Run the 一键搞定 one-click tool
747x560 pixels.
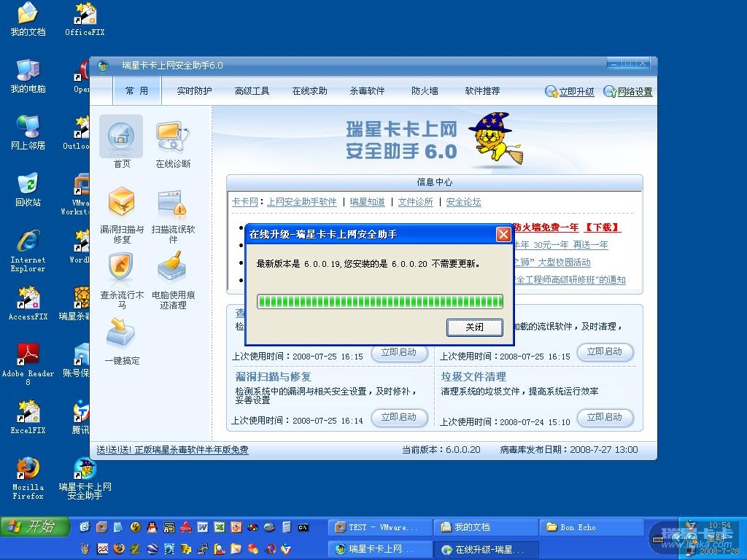click(x=122, y=341)
